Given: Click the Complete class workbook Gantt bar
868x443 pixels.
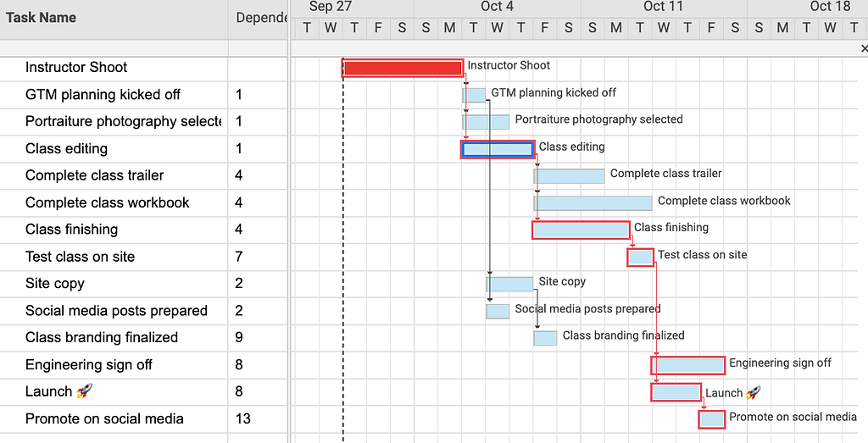Looking at the screenshot, I should [x=593, y=203].
